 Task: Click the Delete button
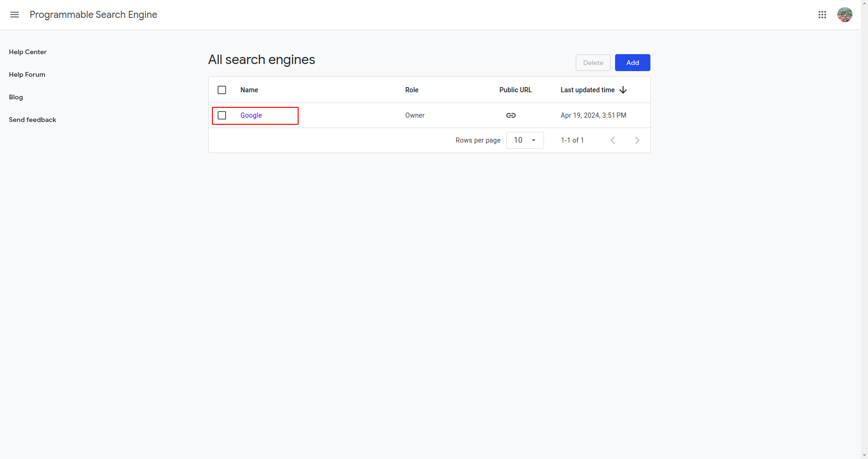(593, 63)
